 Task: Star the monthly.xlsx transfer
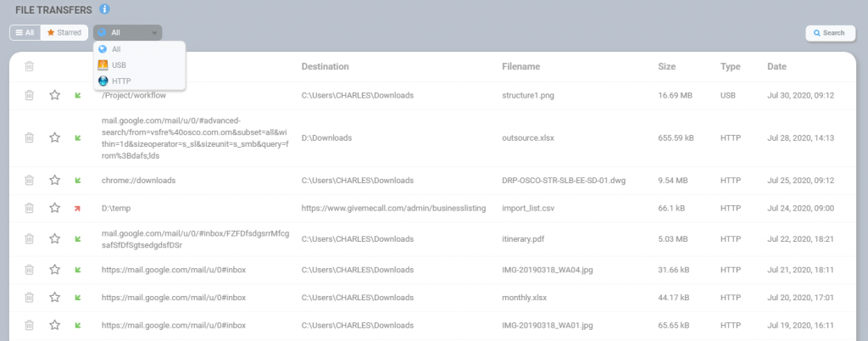coord(54,298)
